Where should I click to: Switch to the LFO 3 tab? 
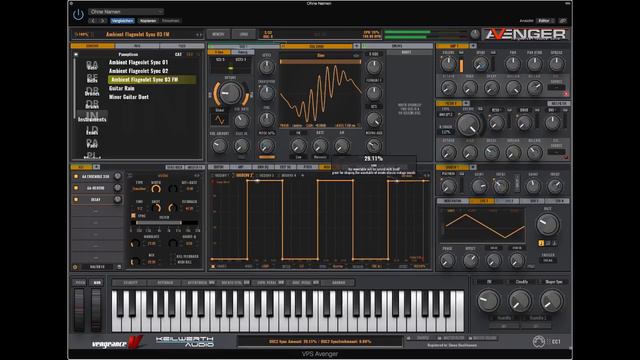click(x=533, y=201)
